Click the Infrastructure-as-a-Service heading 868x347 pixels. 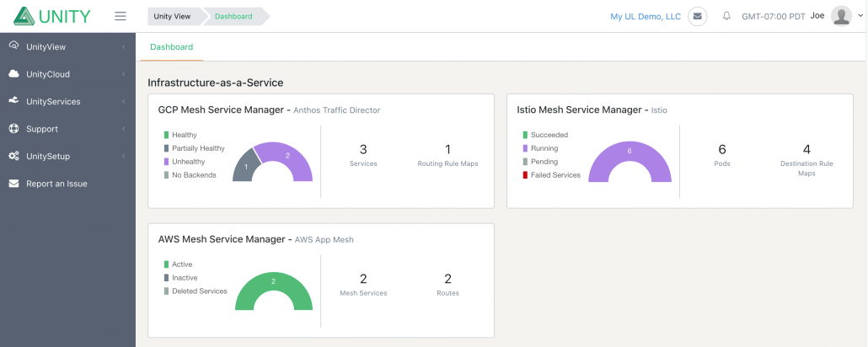tap(216, 83)
